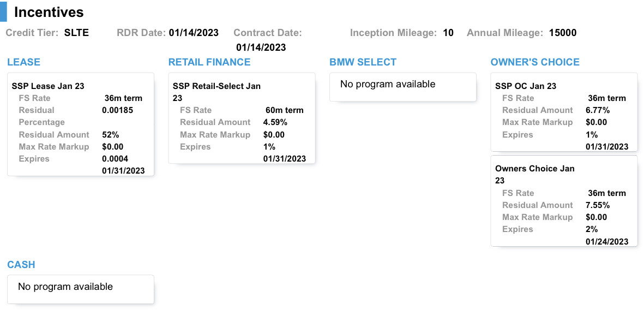
Task: Click the Incentives page title
Action: tap(49, 12)
